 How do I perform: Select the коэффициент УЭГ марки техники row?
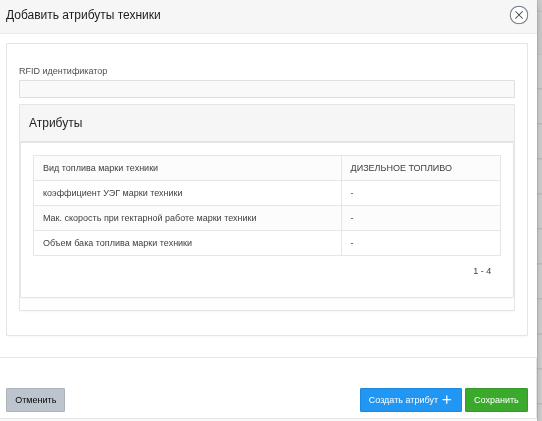[267, 193]
